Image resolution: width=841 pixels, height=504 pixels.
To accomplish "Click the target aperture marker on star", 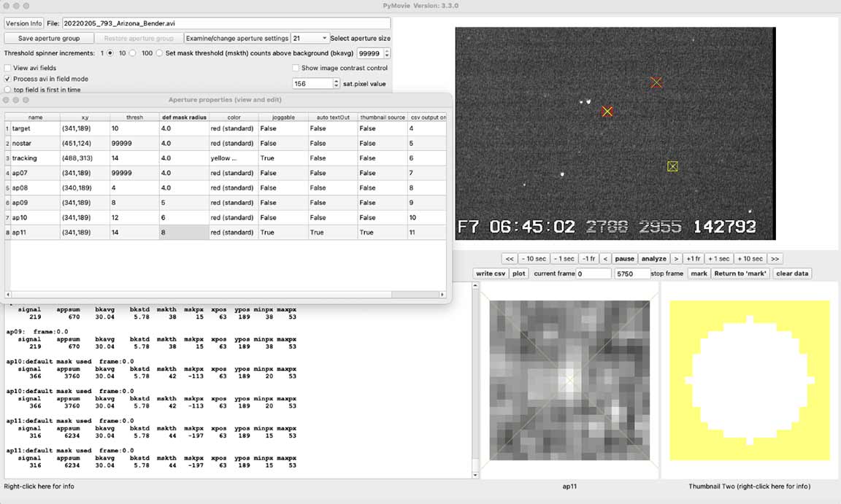I will point(607,112).
